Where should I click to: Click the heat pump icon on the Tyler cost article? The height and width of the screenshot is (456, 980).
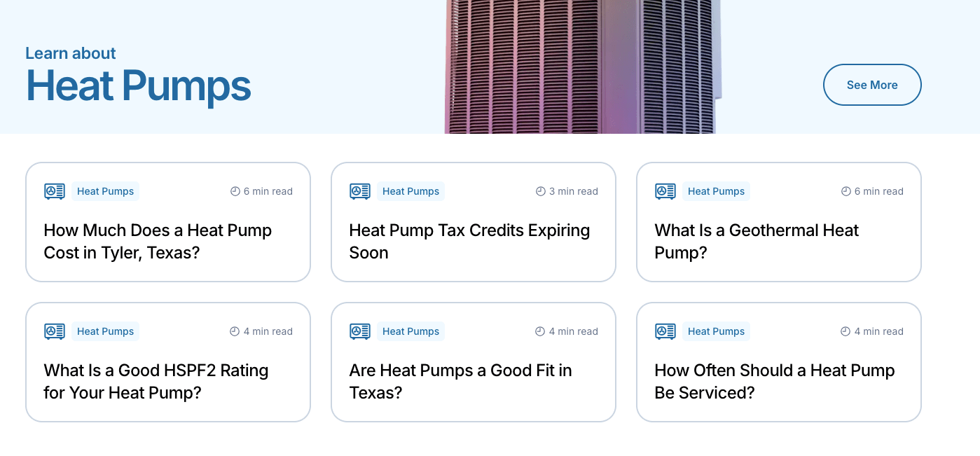click(54, 191)
